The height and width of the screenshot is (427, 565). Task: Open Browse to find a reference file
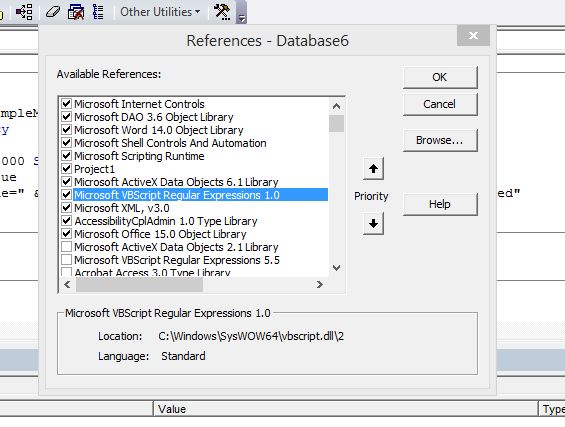(x=440, y=140)
